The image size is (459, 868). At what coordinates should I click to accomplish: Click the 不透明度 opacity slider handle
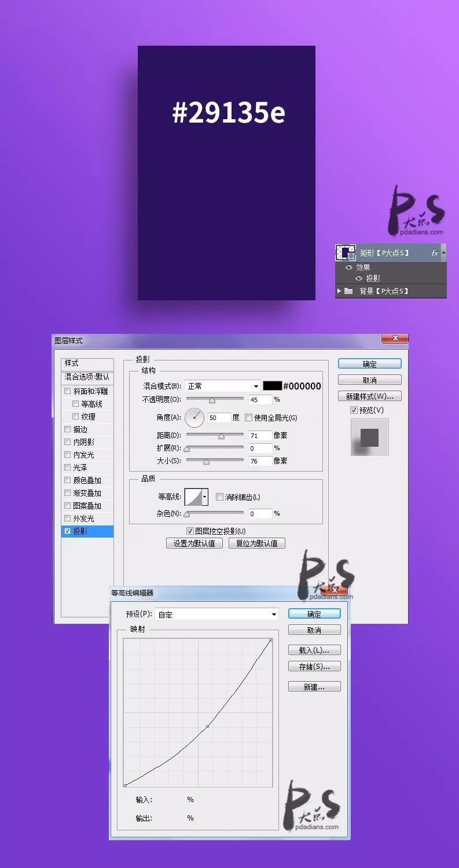[x=212, y=400]
